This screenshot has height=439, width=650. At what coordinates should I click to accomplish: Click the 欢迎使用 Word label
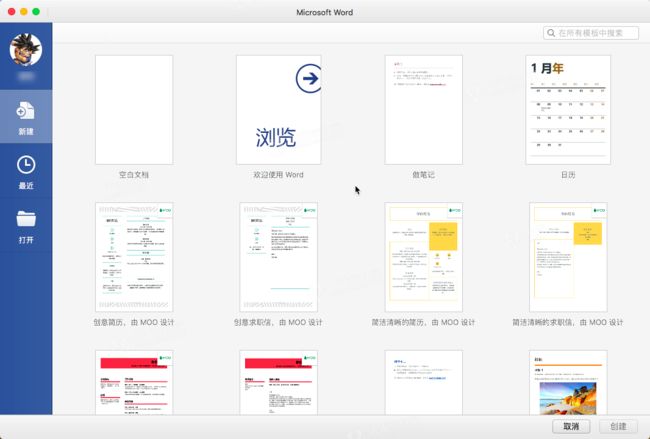(x=279, y=175)
